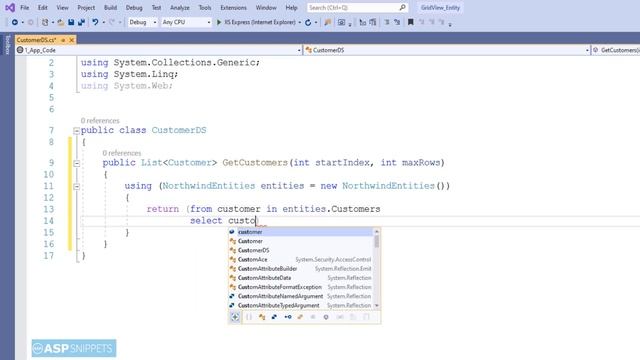The width and height of the screenshot is (640, 360).
Task: Open the Undo history dropdown arrow
Action: [103, 22]
